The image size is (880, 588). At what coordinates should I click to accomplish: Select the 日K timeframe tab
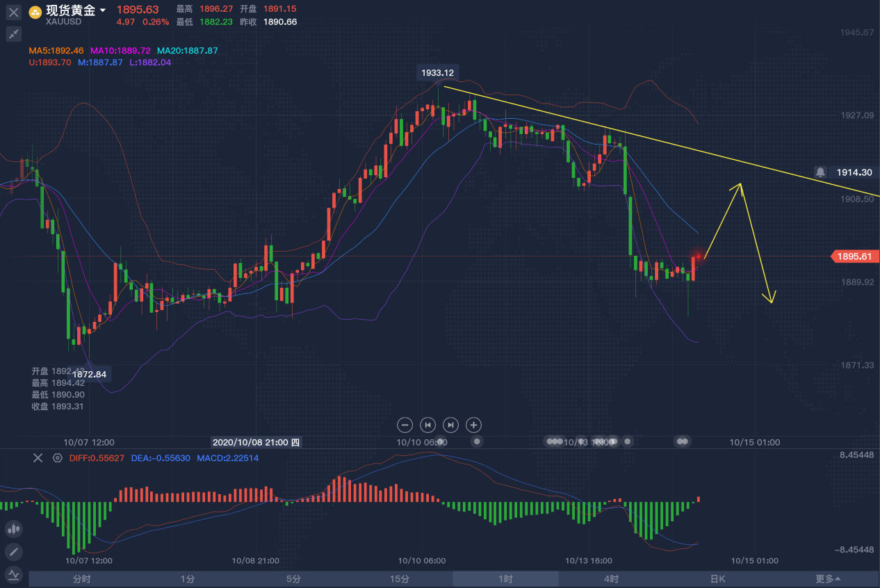(717, 579)
